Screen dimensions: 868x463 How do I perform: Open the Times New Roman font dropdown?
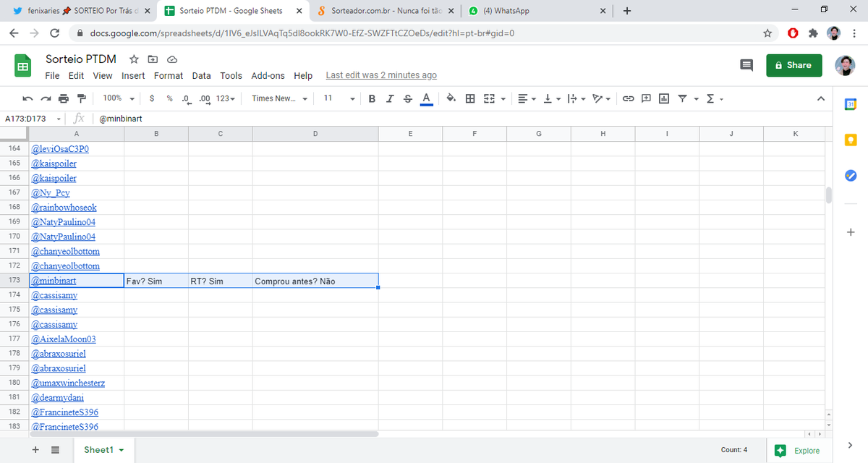click(x=279, y=98)
